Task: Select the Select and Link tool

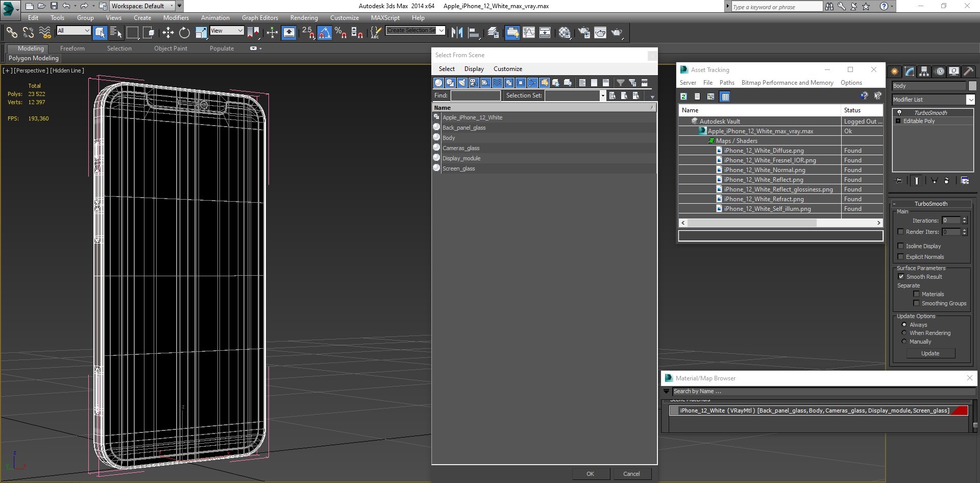Action: 11,33
